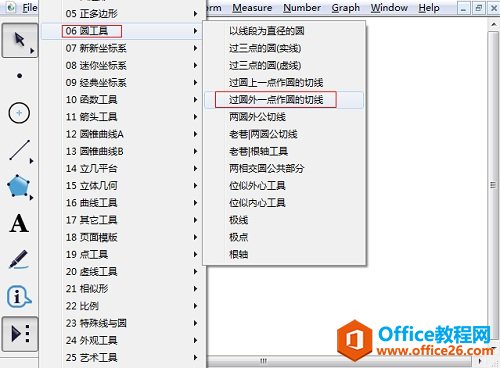Open 25 艺术工具 menu entry
This screenshot has height=368, width=500.
121,358
